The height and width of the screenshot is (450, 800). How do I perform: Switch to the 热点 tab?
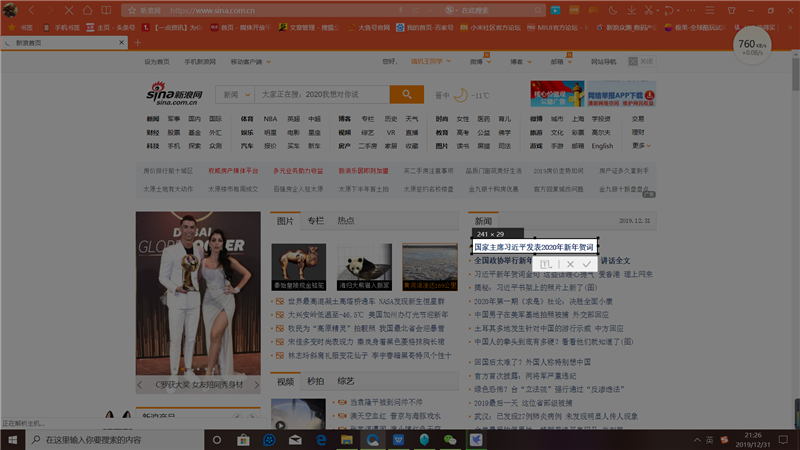pyautogui.click(x=345, y=221)
